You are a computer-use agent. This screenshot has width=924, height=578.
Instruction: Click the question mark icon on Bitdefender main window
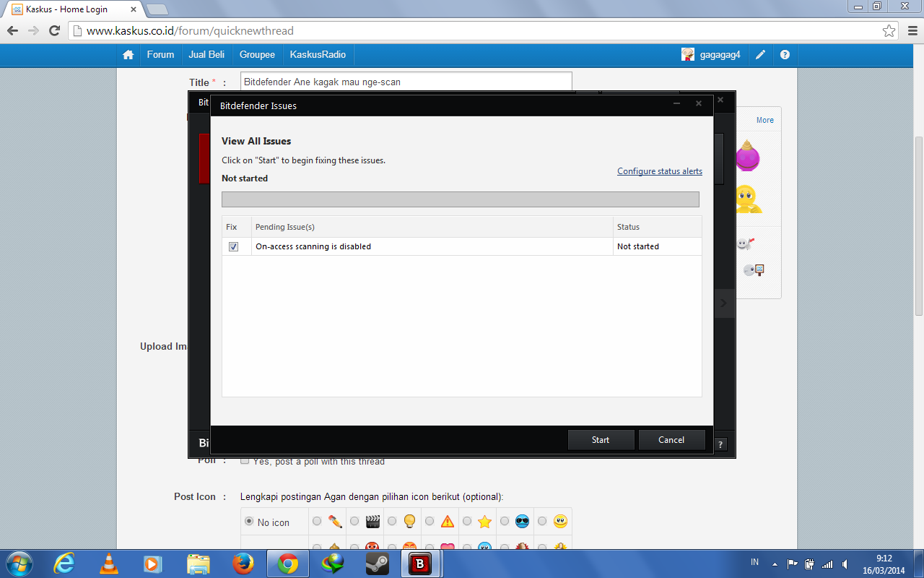[x=720, y=444]
